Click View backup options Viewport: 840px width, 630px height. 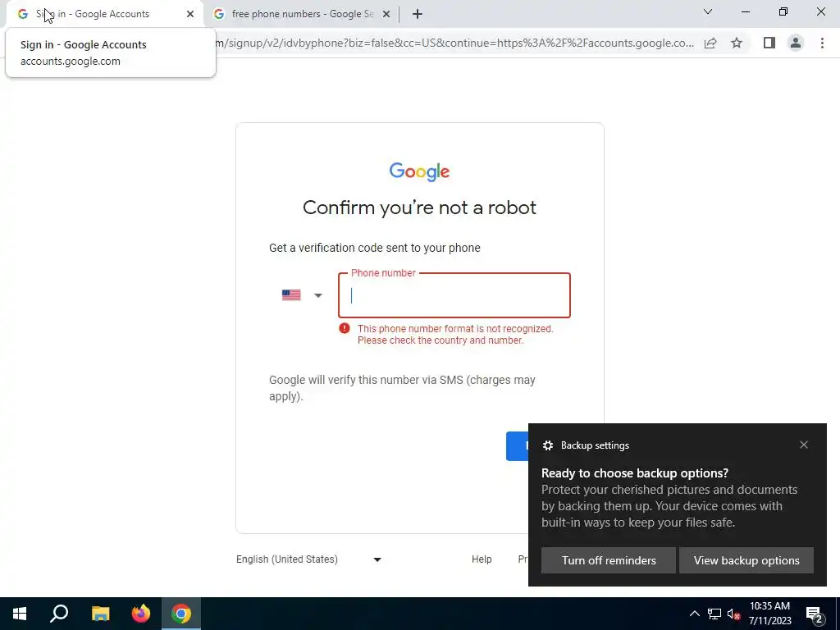(746, 560)
